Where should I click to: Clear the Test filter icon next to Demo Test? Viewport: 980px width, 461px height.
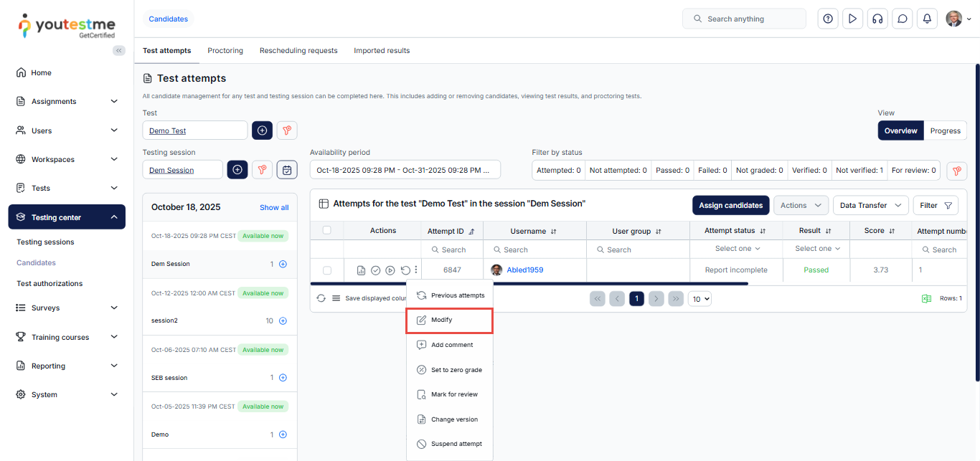tap(287, 130)
